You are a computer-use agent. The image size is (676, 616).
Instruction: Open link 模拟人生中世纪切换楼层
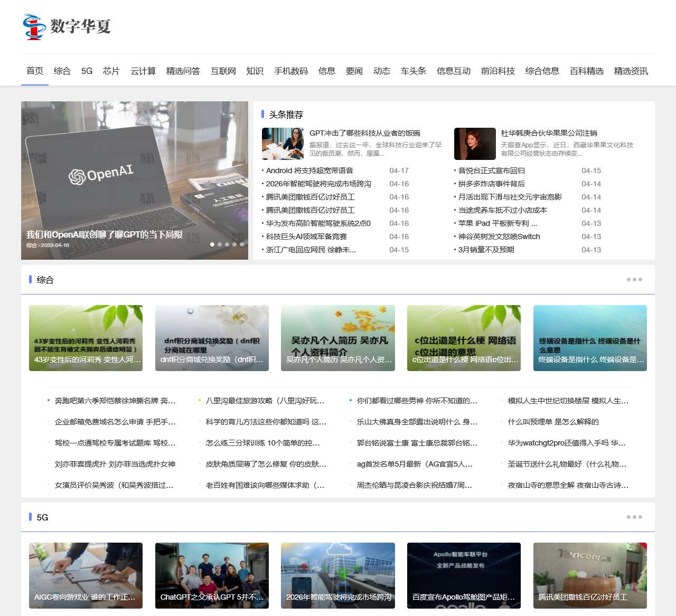point(568,401)
